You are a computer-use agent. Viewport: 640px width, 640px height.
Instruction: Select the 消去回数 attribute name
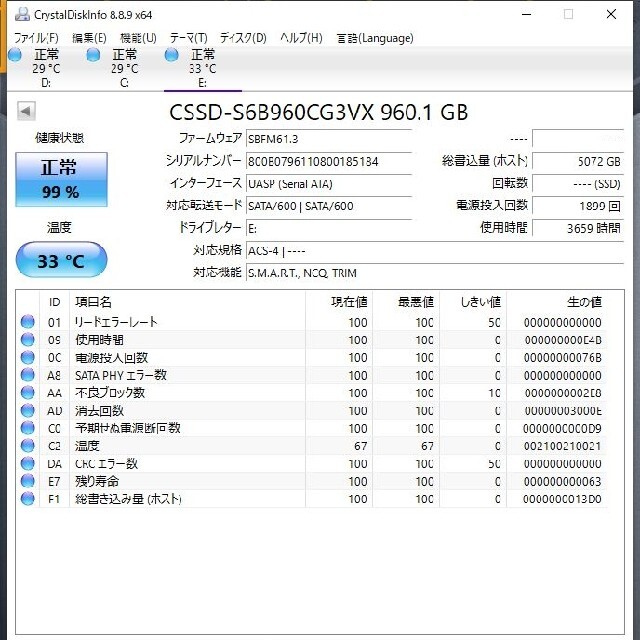(99, 411)
